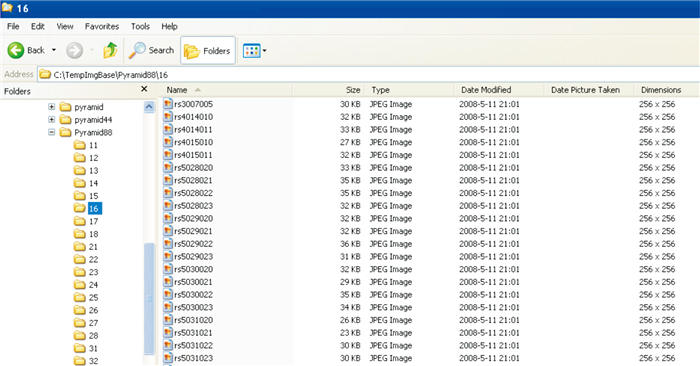Image resolution: width=700 pixels, height=366 pixels.
Task: Click the folder tree scrollbar thumb
Action: tap(149, 298)
